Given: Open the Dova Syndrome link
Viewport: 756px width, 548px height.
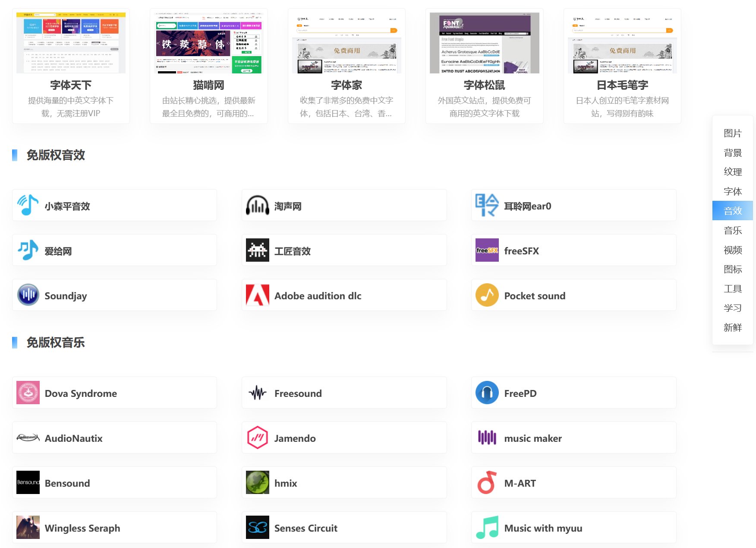Looking at the screenshot, I should tap(81, 394).
